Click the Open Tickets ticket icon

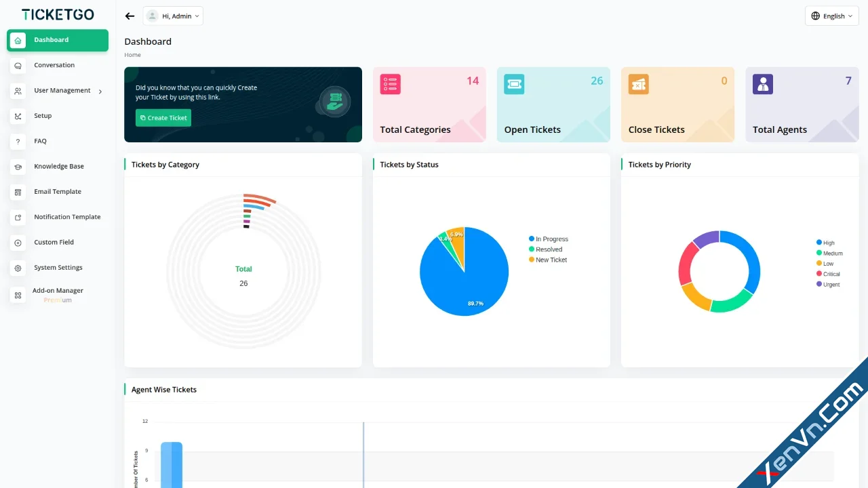514,84
